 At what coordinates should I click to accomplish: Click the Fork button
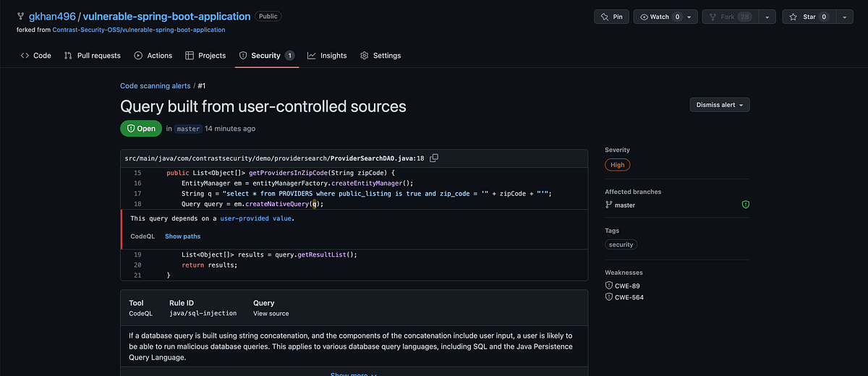pyautogui.click(x=730, y=17)
